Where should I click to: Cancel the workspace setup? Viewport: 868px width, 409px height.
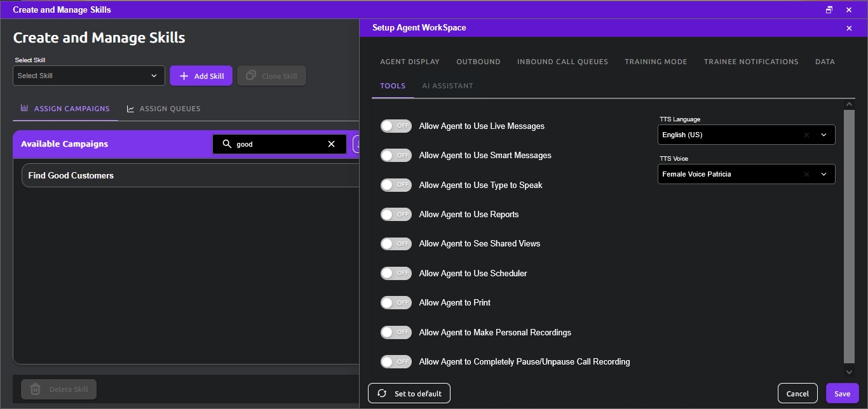coord(797,393)
